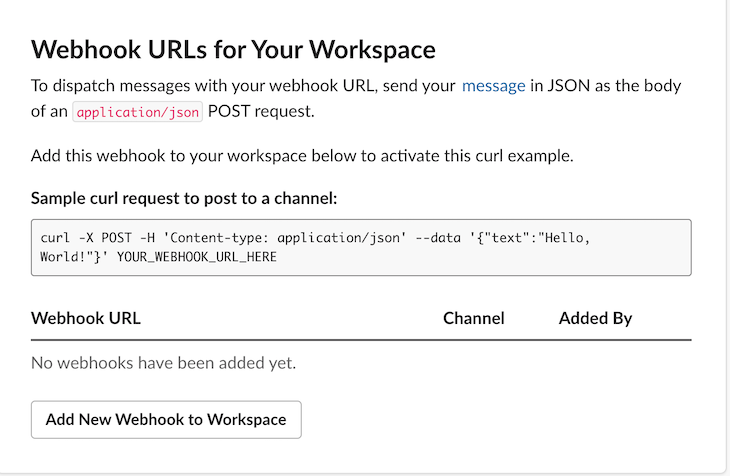Click "Add this webhook to your workspace" sentence

(302, 156)
